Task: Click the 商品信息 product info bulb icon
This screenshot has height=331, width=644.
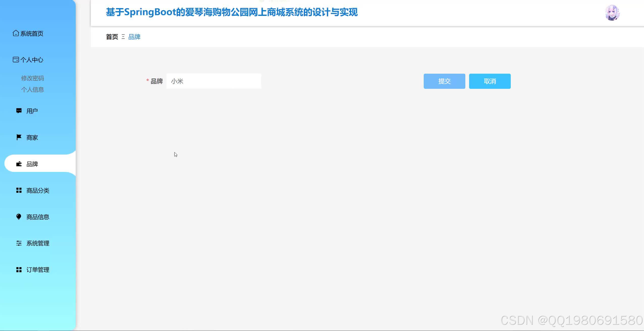Action: (19, 217)
